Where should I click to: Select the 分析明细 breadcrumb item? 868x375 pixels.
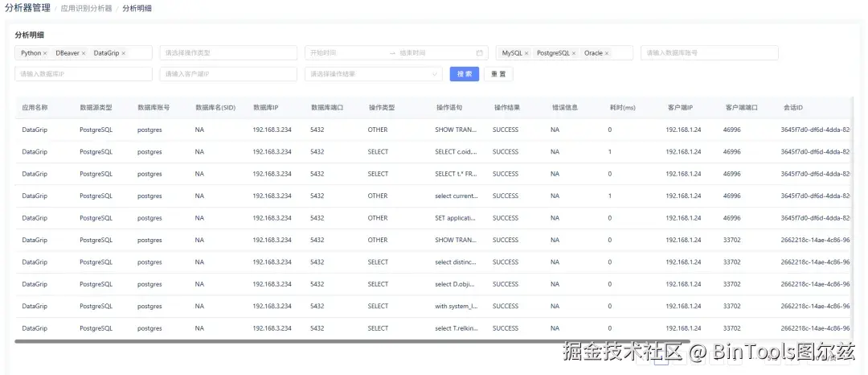point(137,9)
